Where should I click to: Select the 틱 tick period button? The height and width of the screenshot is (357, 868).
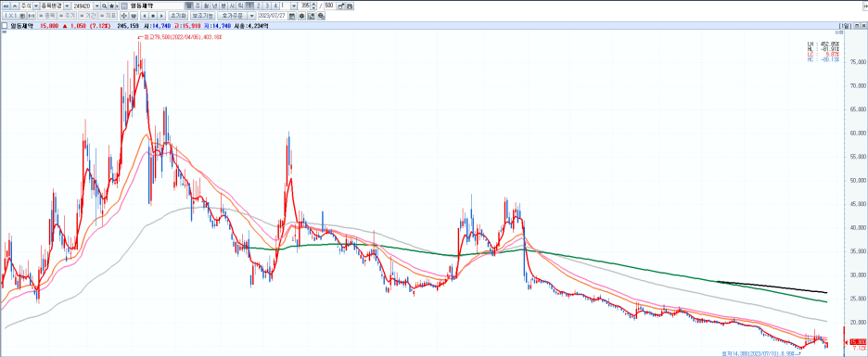click(x=240, y=6)
